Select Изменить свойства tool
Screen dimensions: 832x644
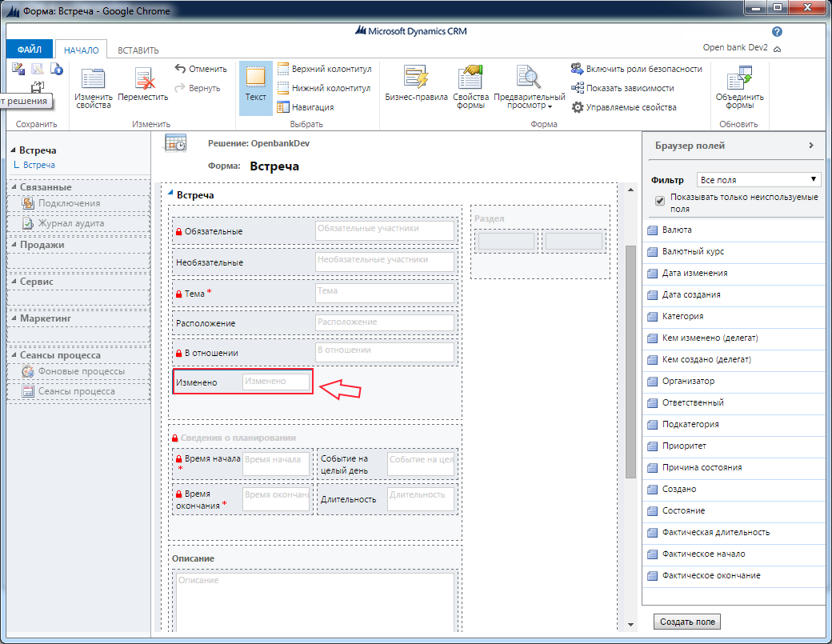(92, 86)
